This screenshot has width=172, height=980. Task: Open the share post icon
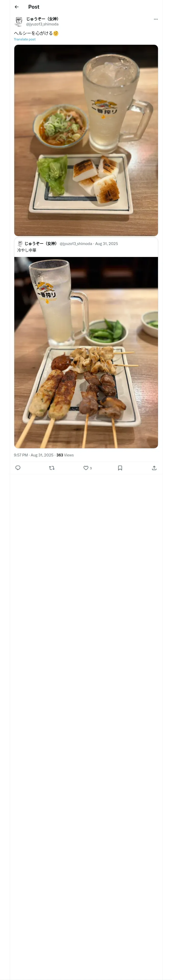[x=154, y=468]
